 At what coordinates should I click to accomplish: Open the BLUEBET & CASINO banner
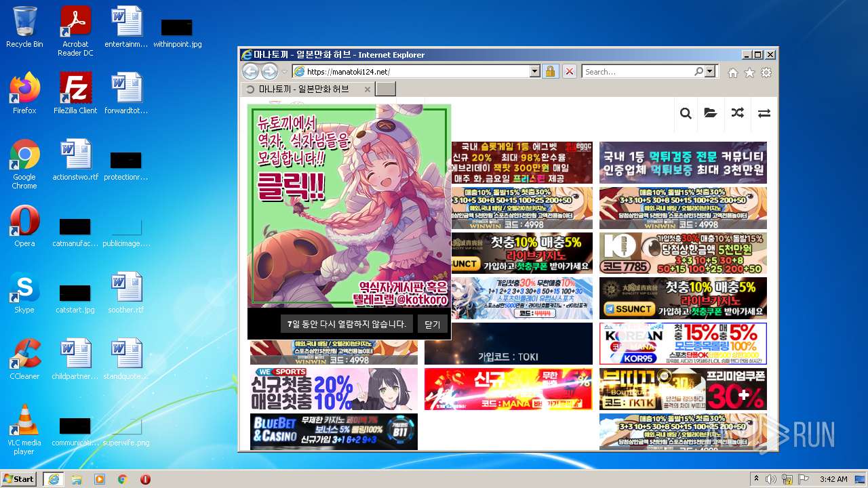[x=334, y=431]
